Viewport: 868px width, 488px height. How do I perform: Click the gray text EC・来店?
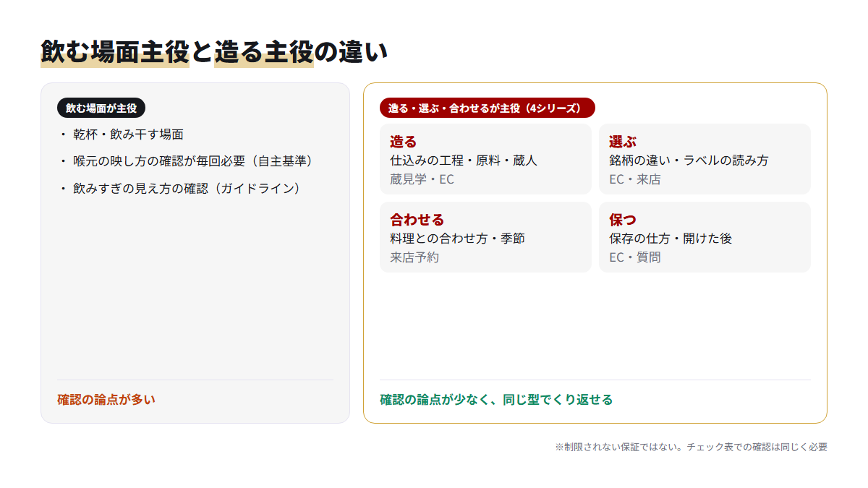[635, 179]
